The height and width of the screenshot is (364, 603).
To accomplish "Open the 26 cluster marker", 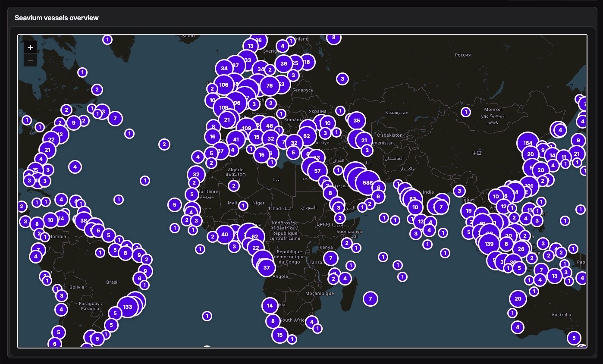I will pos(521,249).
